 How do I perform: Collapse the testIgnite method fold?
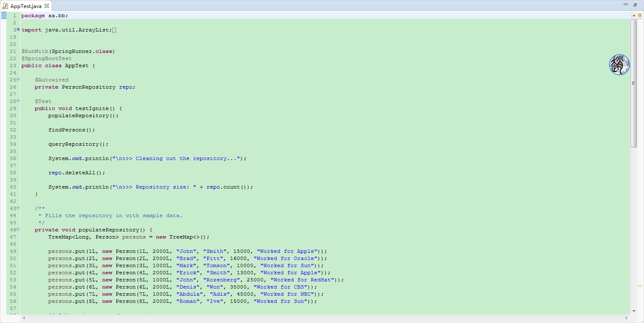(18, 101)
